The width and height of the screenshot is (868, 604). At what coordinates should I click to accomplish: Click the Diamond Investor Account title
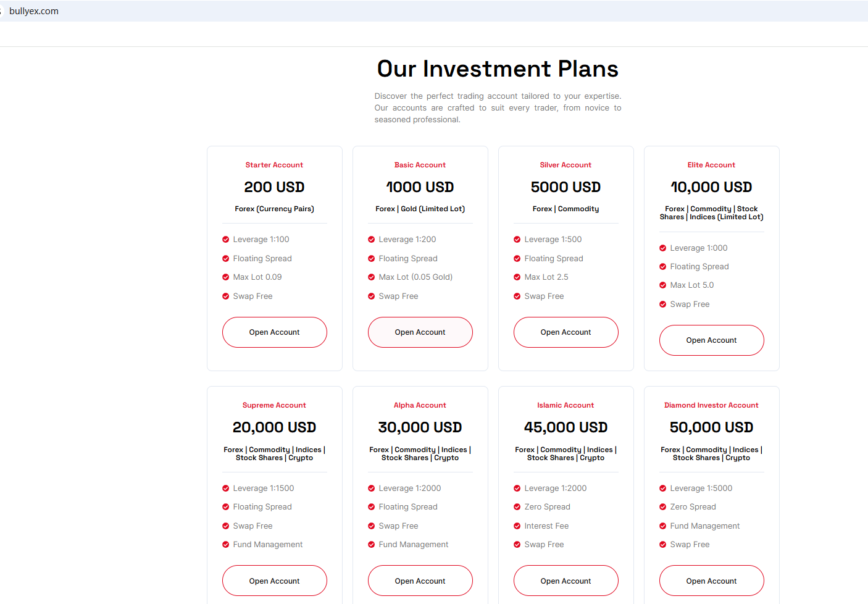point(711,405)
